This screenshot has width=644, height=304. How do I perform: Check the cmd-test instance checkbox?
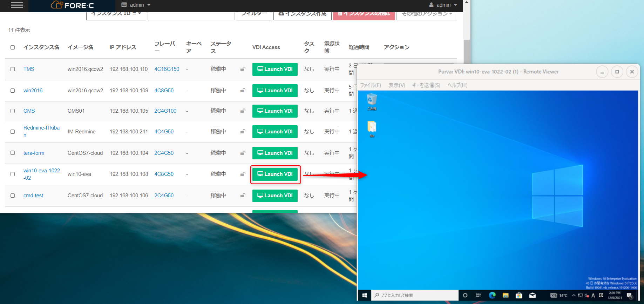coord(13,196)
